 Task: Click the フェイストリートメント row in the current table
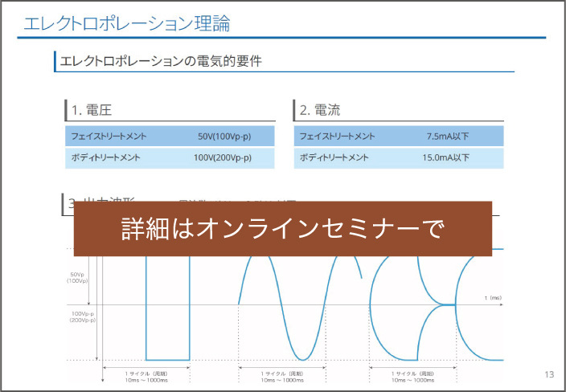click(337, 136)
